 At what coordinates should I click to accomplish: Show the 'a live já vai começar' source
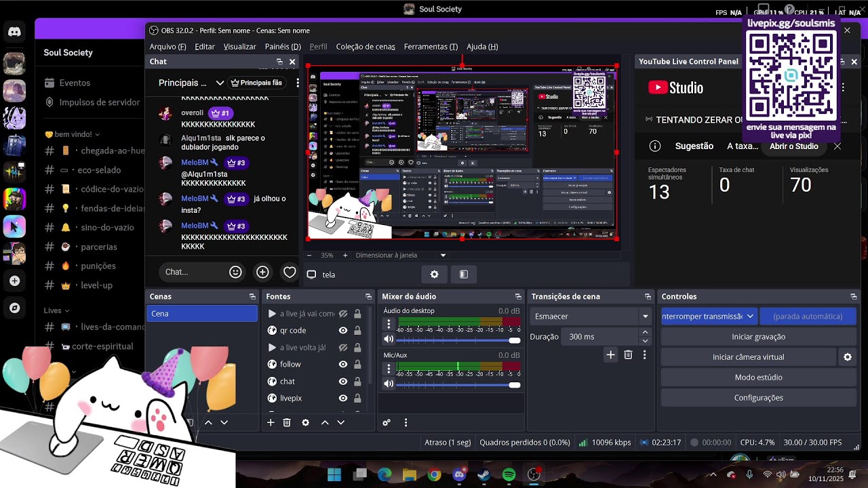click(x=343, y=314)
